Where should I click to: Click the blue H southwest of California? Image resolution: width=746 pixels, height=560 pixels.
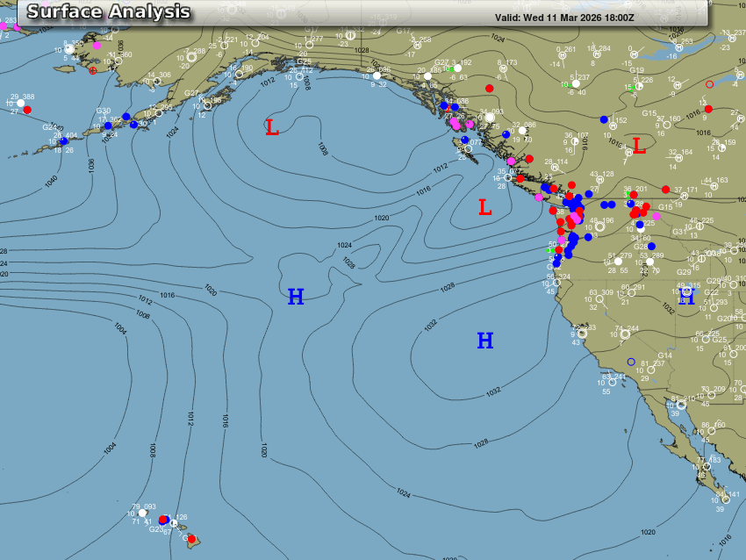[484, 341]
